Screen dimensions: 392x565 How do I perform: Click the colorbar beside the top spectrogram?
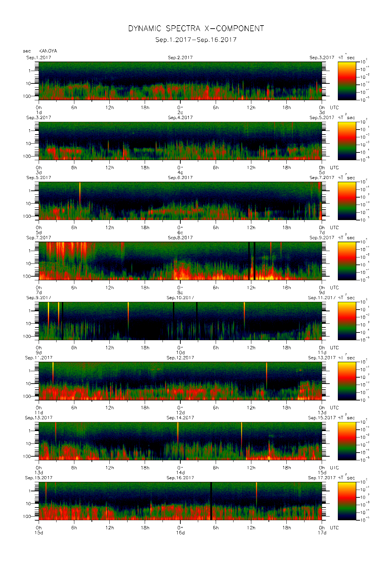click(347, 81)
